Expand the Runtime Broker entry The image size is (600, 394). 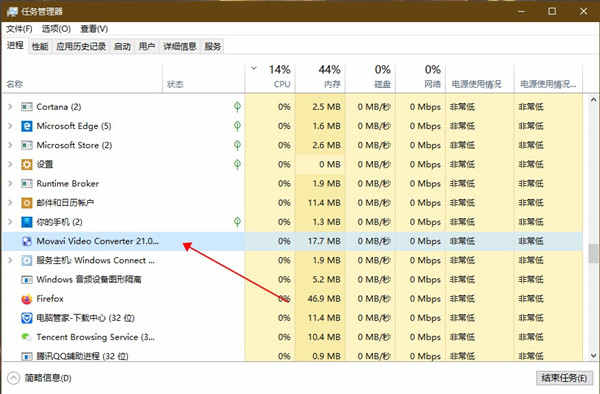10,184
